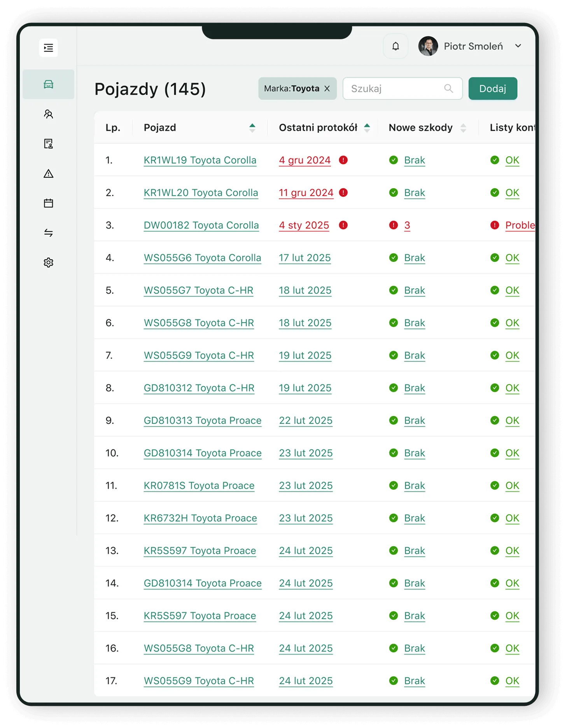This screenshot has height=728, width=567.
Task: Open the 4 gru 2024 protocol link
Action: point(305,160)
